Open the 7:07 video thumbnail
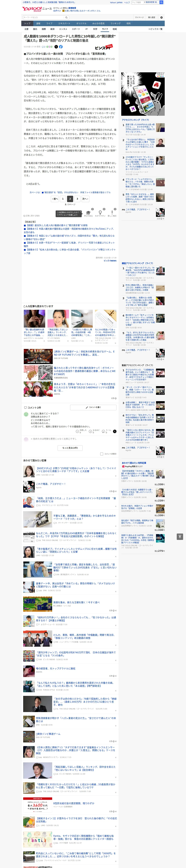The image size is (186, 868). pyautogui.click(x=160, y=405)
